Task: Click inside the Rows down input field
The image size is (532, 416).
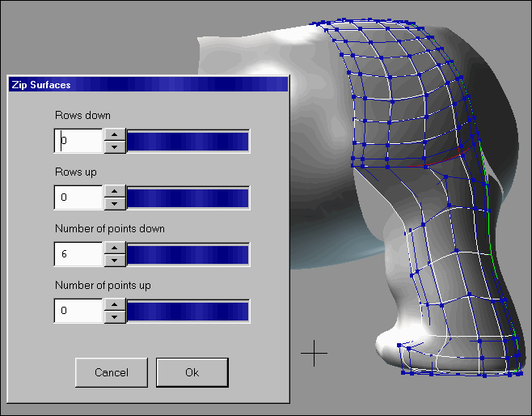Action: tap(79, 141)
